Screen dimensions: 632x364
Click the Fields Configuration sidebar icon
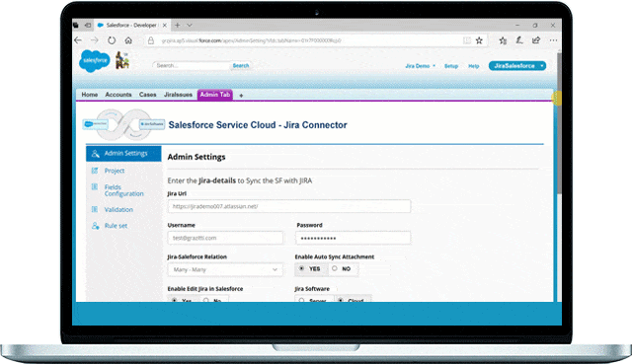click(95, 186)
